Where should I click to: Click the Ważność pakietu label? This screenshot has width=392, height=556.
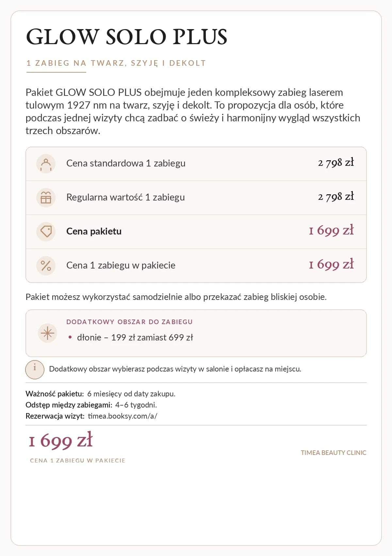[x=55, y=394]
